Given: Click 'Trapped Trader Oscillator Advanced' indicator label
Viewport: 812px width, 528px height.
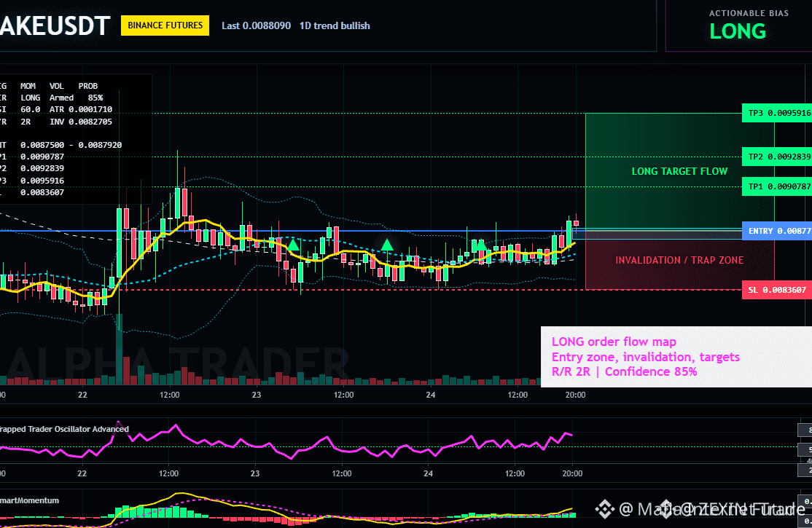Looking at the screenshot, I should pyautogui.click(x=64, y=429).
